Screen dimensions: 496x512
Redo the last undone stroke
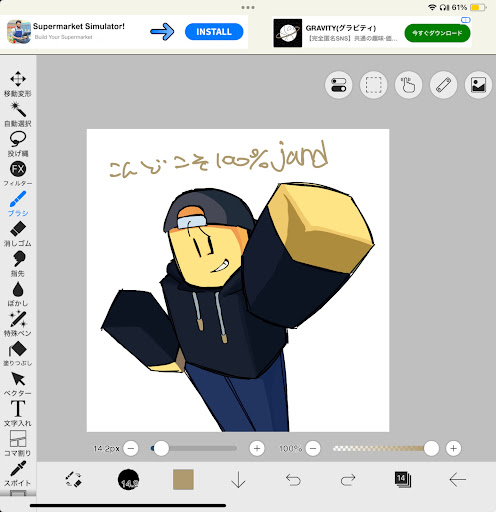click(348, 480)
